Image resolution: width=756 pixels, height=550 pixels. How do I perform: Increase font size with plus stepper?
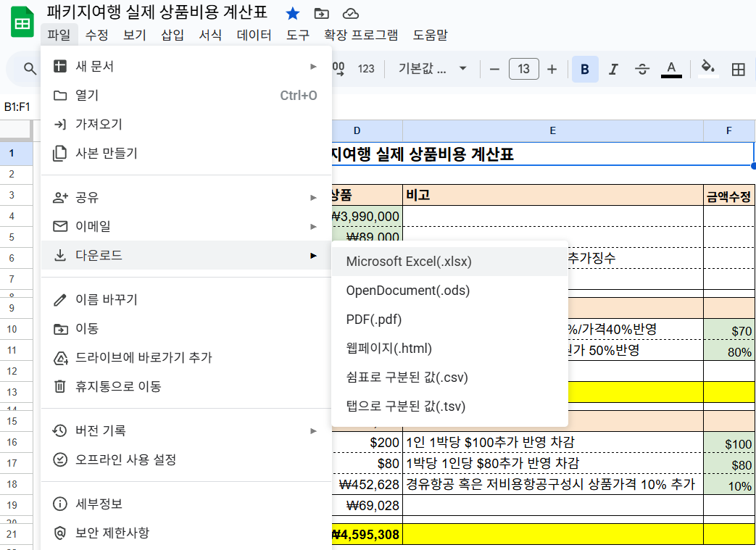(552, 69)
